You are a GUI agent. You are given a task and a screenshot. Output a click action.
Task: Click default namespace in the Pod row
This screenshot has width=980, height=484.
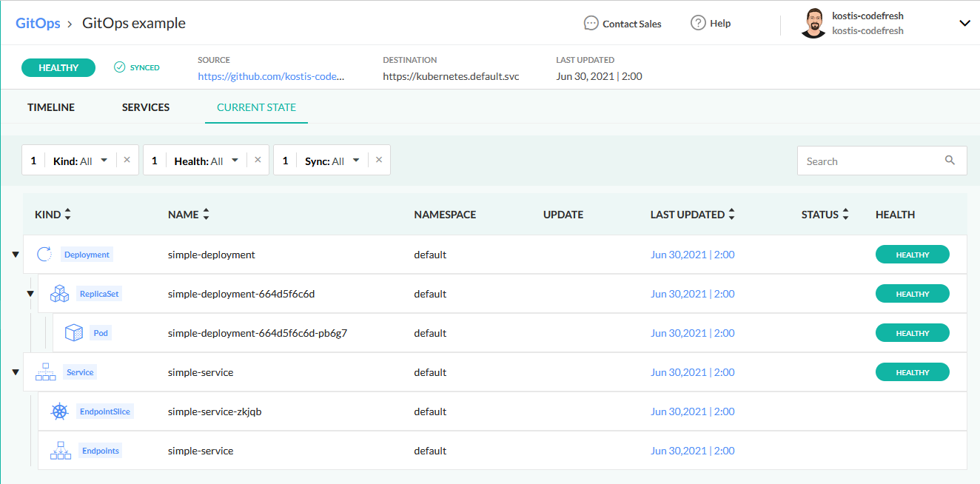pyautogui.click(x=430, y=333)
